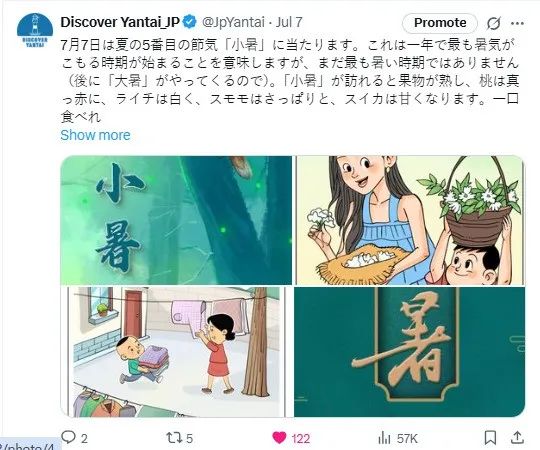Toggle the pink heart like button
The height and width of the screenshot is (450, 540).
coord(279,438)
